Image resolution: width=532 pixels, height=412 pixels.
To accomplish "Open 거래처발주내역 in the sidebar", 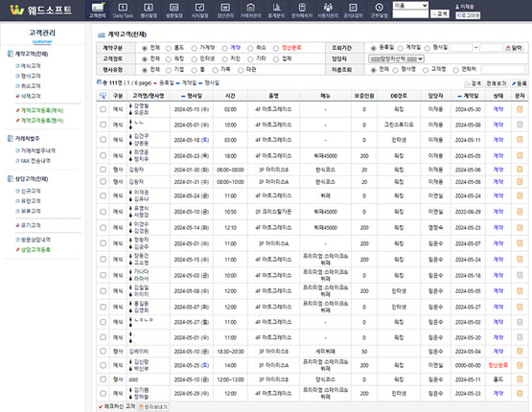I will coord(38,150).
